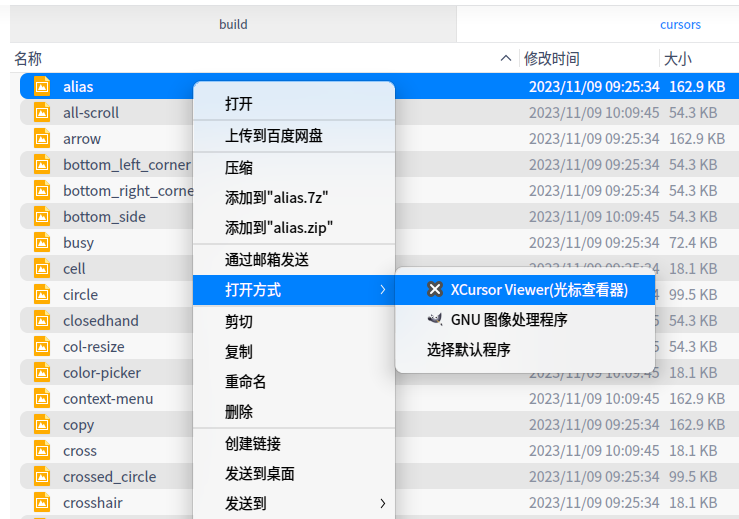Toggle sort order using 名称 column arrow
739x519 pixels.
[506, 59]
